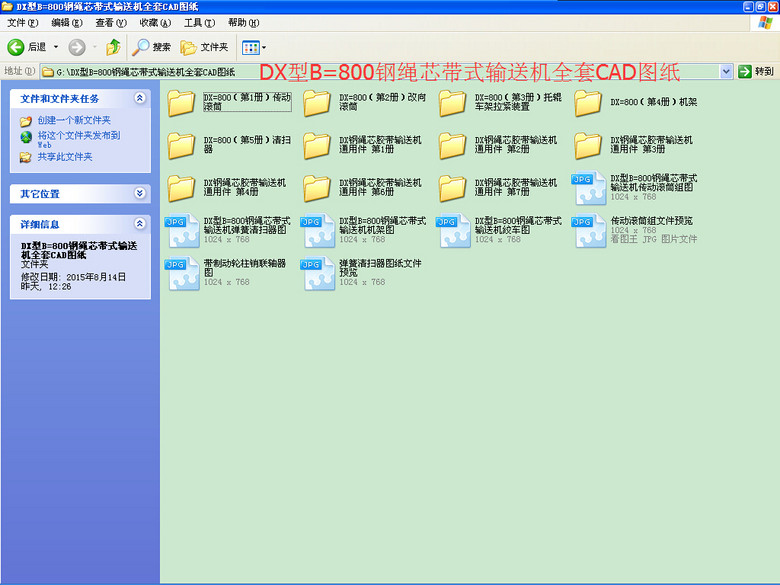Select the DX=800 (第5册) 清扫器 folder
Screen dimensions: 780x585
182,145
